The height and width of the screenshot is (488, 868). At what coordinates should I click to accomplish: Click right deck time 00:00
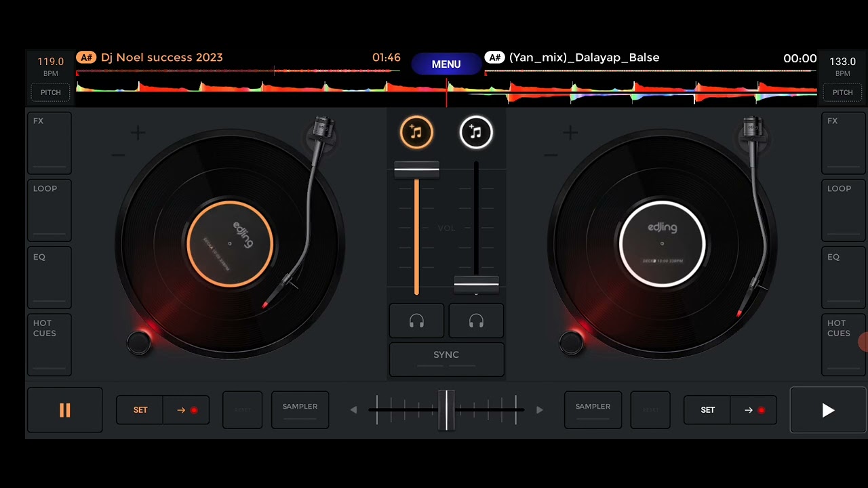point(800,58)
